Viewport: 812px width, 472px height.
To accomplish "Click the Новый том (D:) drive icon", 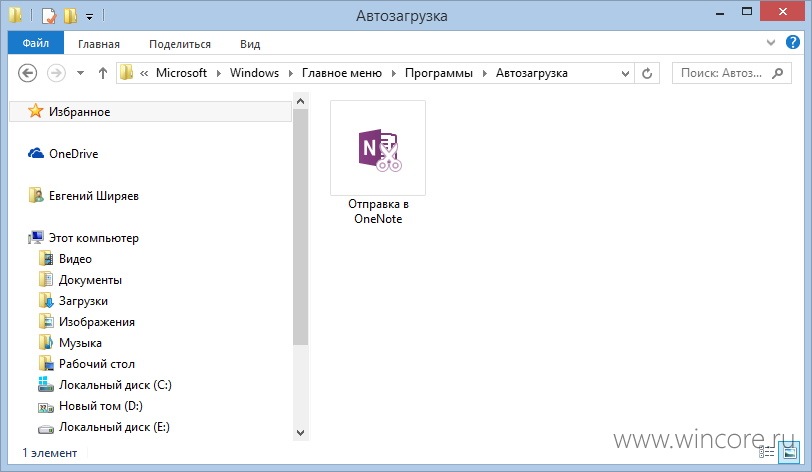I will pyautogui.click(x=46, y=408).
